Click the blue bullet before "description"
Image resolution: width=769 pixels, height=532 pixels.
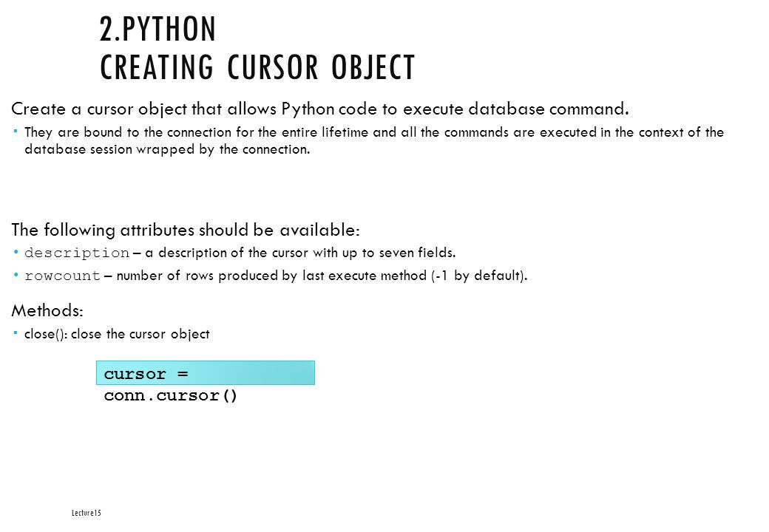(16, 253)
